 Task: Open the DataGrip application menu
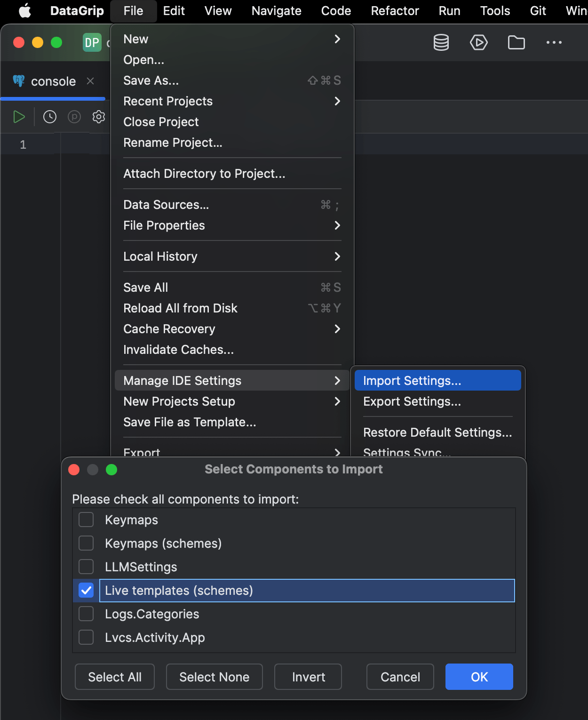[x=77, y=11]
